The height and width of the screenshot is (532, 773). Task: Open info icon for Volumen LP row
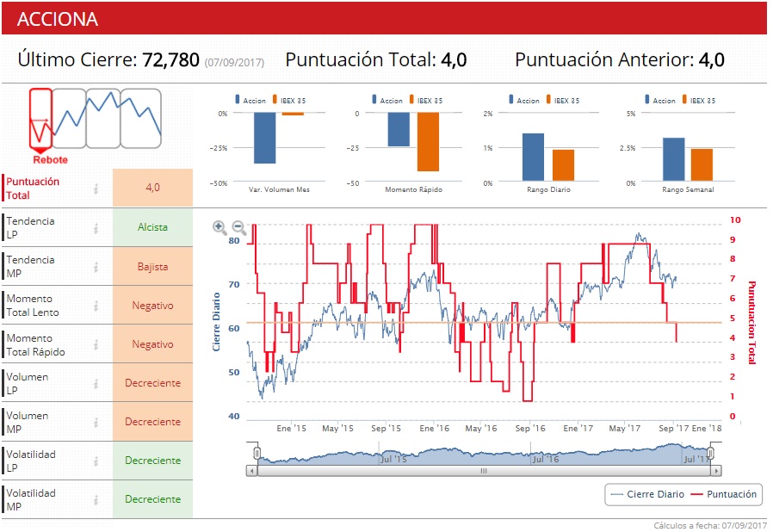(x=96, y=383)
